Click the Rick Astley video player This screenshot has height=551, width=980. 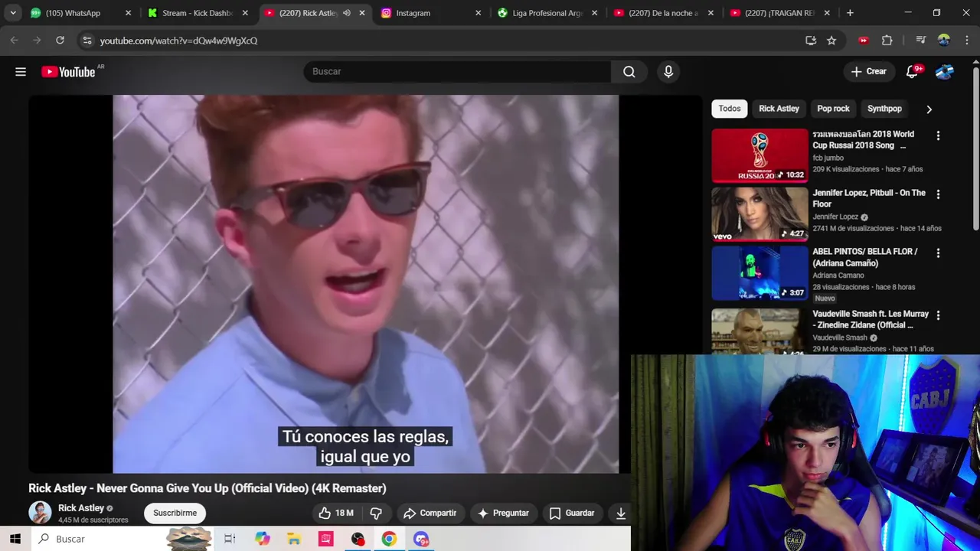coord(365,284)
